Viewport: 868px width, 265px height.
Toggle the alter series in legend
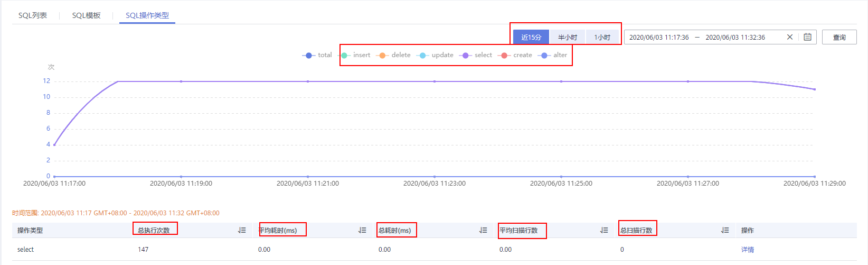(552, 55)
